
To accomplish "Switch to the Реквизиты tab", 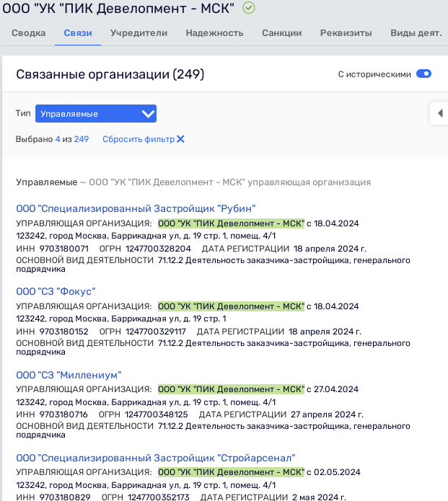I will pos(346,33).
